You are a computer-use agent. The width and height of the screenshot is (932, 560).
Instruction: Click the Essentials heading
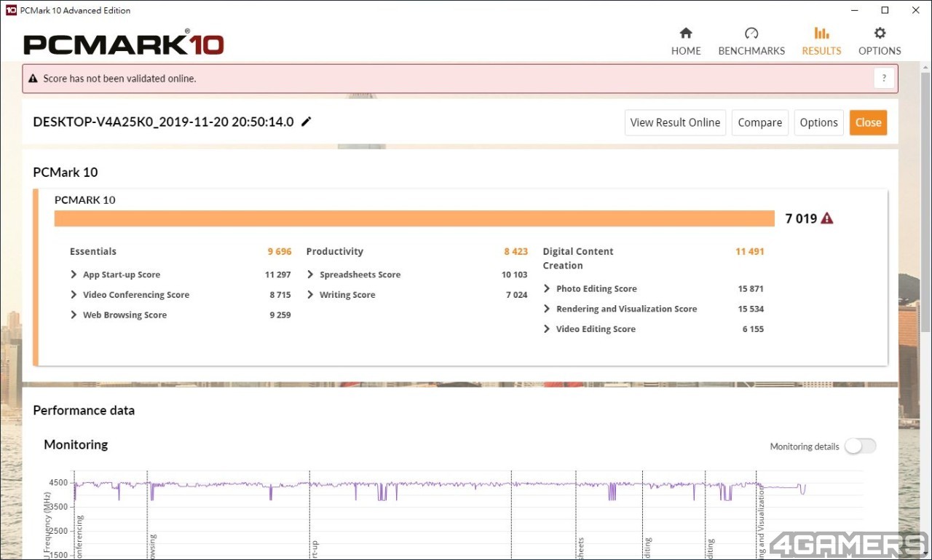pyautogui.click(x=92, y=251)
